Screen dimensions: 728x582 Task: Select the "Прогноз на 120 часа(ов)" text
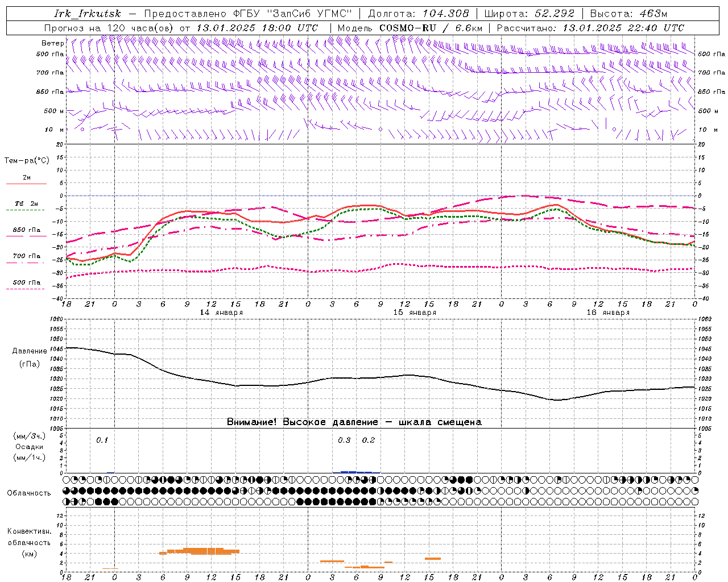click(x=110, y=28)
